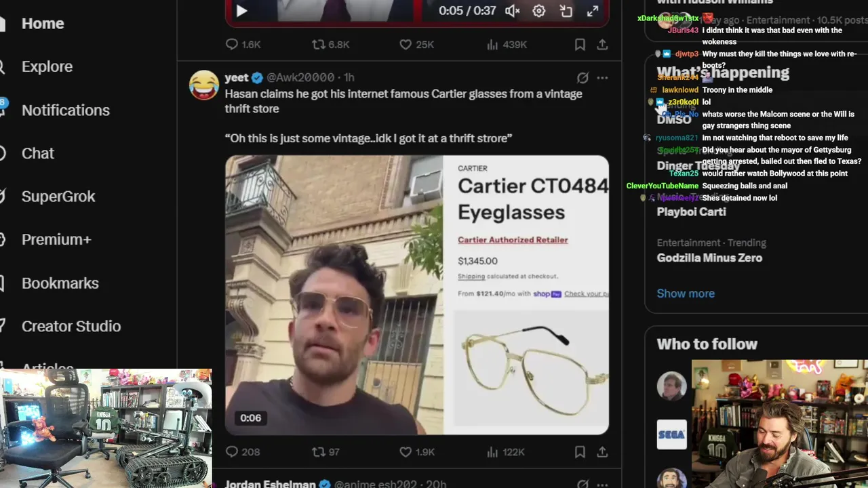Open Playboi Carti trending topic
868x488 pixels.
(x=691, y=211)
